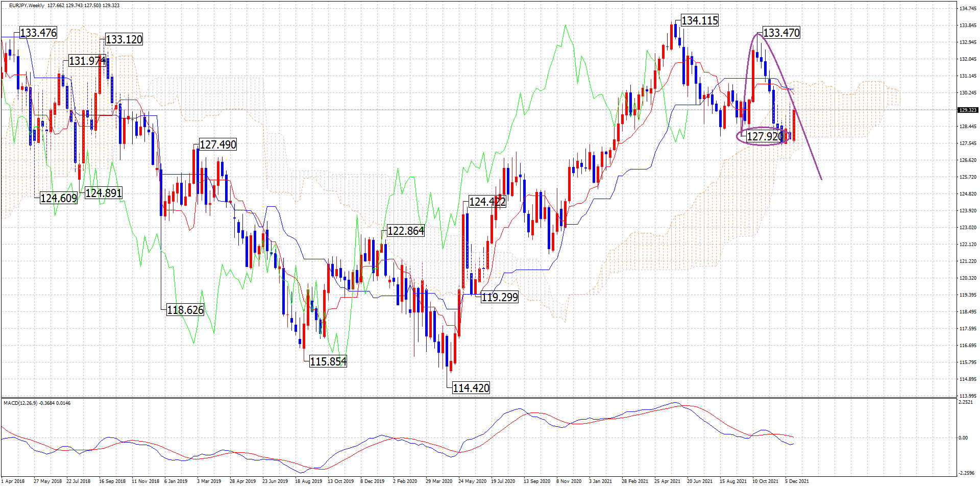The width and height of the screenshot is (980, 487).
Task: Click the 119.299 price label
Action: coord(499,298)
